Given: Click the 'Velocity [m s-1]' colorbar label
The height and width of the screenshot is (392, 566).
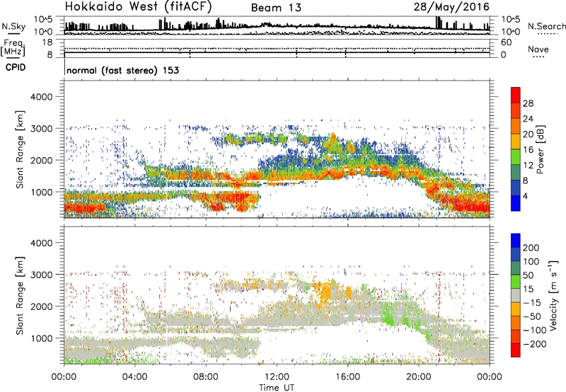Looking at the screenshot, I should [553, 295].
